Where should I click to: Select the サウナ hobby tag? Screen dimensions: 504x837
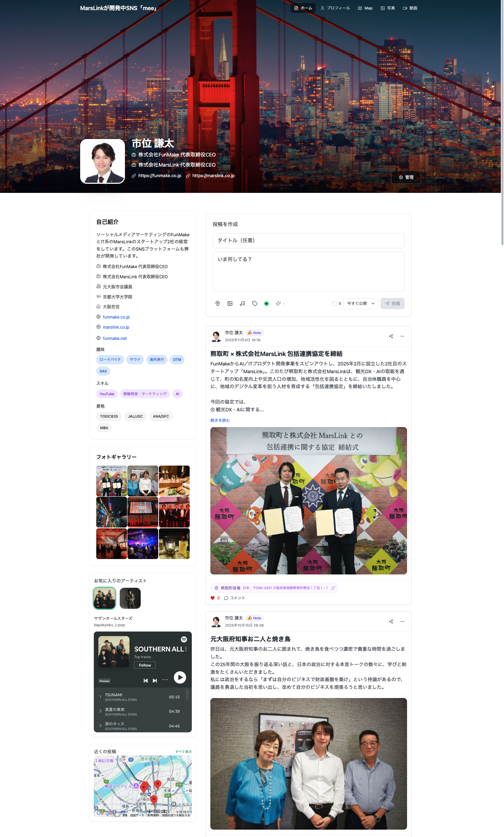pyautogui.click(x=135, y=360)
